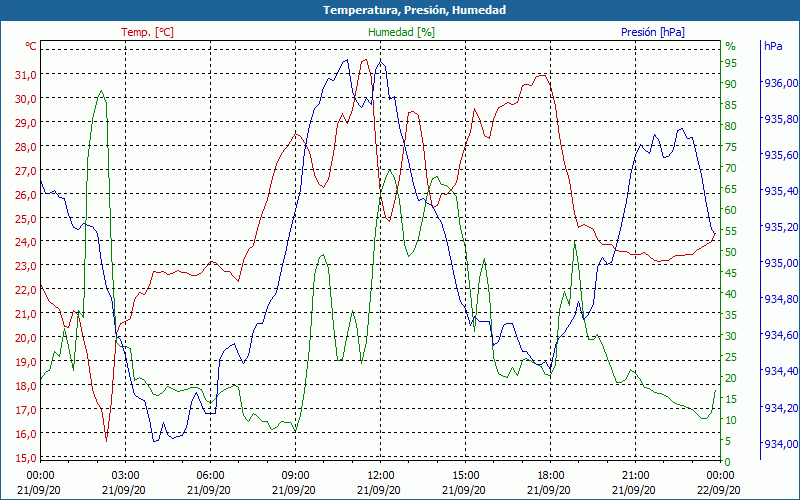Click the 25 humidity axis value
The height and width of the screenshot is (500, 800).
click(x=731, y=357)
